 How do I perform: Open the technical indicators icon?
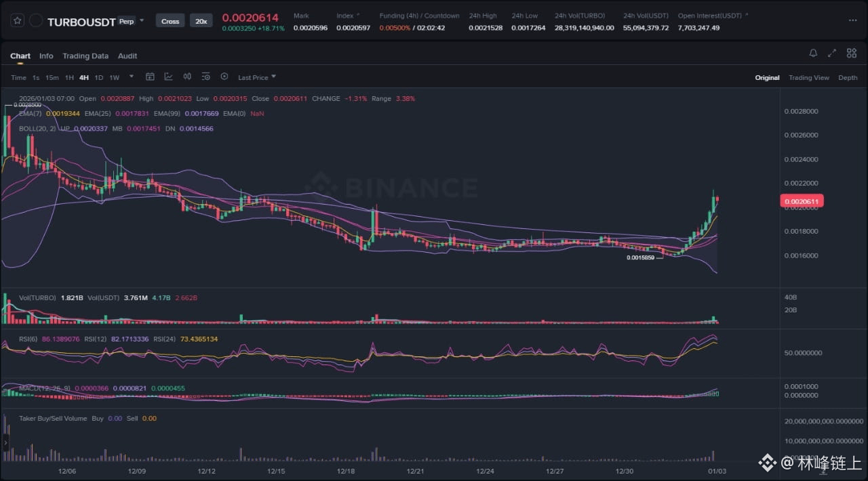[168, 77]
